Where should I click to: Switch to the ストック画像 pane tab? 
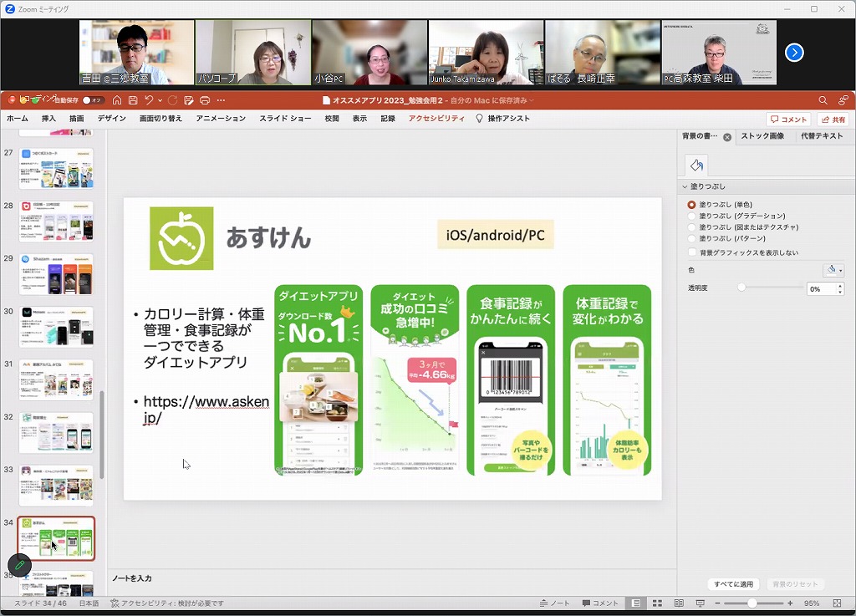(x=762, y=136)
